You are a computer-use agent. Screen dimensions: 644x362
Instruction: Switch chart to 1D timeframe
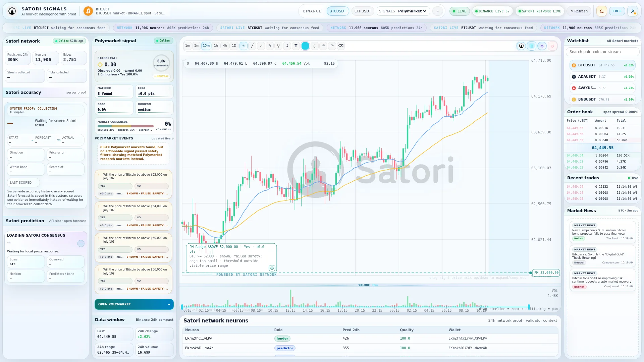point(234,46)
